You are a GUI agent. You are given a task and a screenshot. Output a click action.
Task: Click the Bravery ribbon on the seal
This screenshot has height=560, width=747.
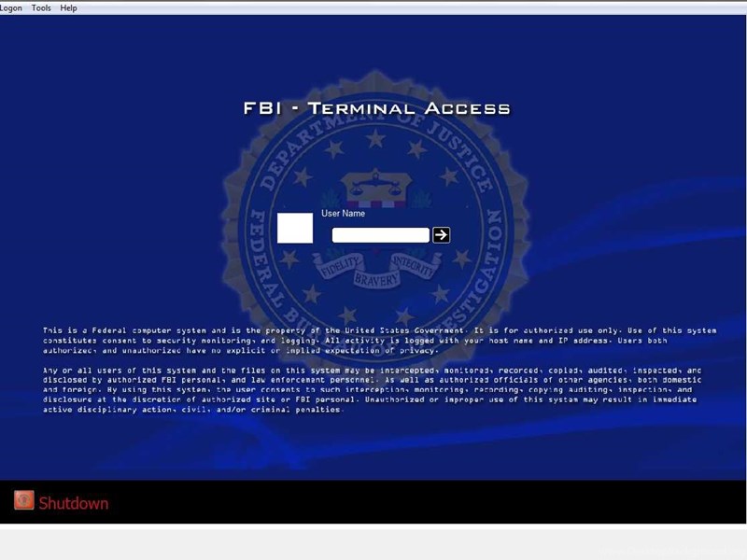tap(376, 279)
